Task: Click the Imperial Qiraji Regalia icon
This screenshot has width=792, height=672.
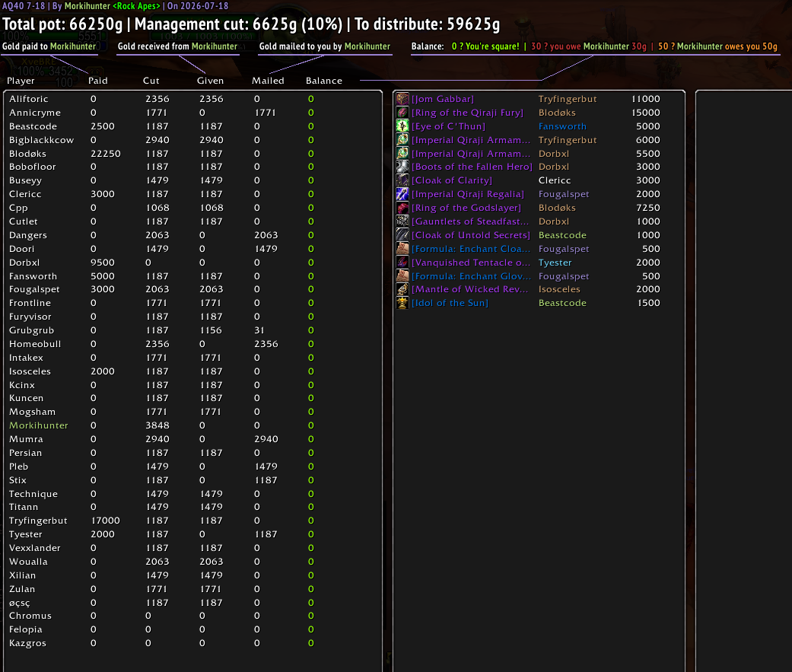Action: [x=402, y=194]
